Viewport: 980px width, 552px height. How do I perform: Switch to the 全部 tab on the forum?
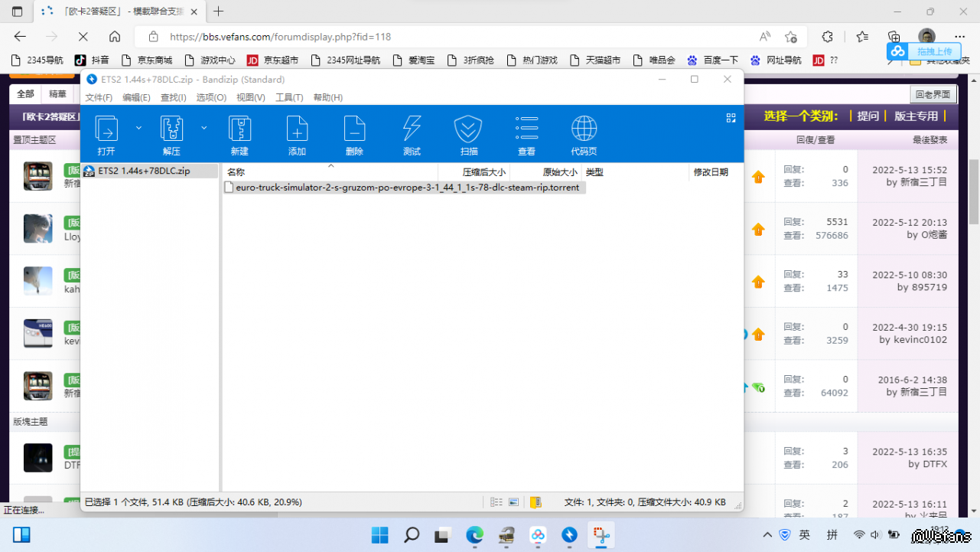click(25, 93)
